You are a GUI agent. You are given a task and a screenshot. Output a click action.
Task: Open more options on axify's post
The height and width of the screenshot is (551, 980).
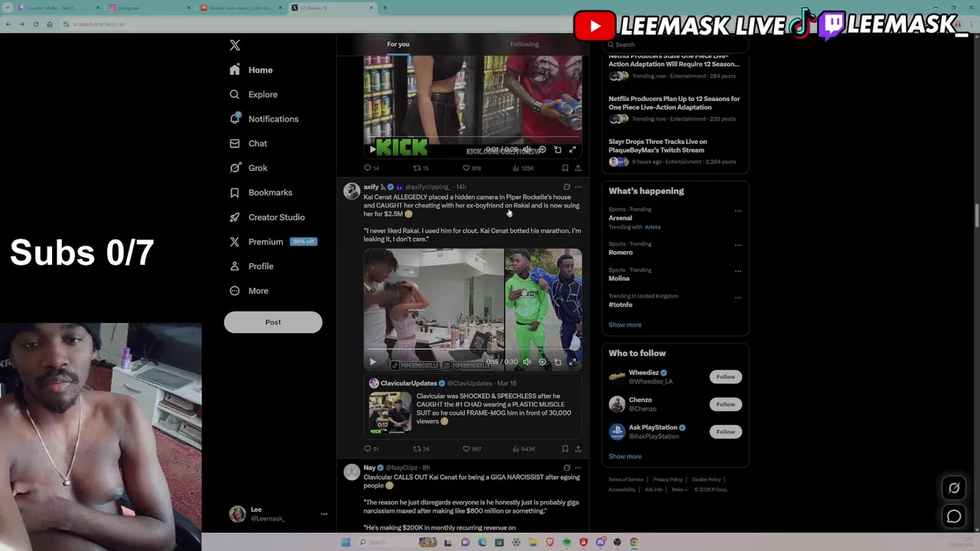(x=578, y=187)
